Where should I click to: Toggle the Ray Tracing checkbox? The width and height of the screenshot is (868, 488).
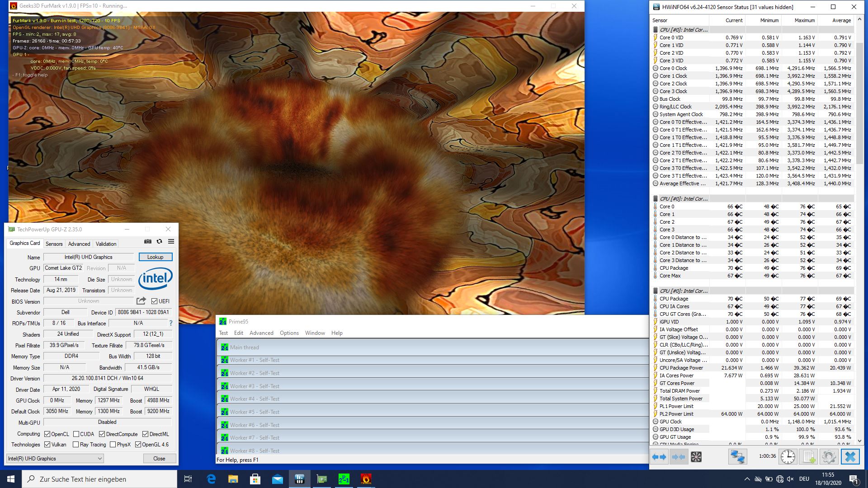(76, 445)
